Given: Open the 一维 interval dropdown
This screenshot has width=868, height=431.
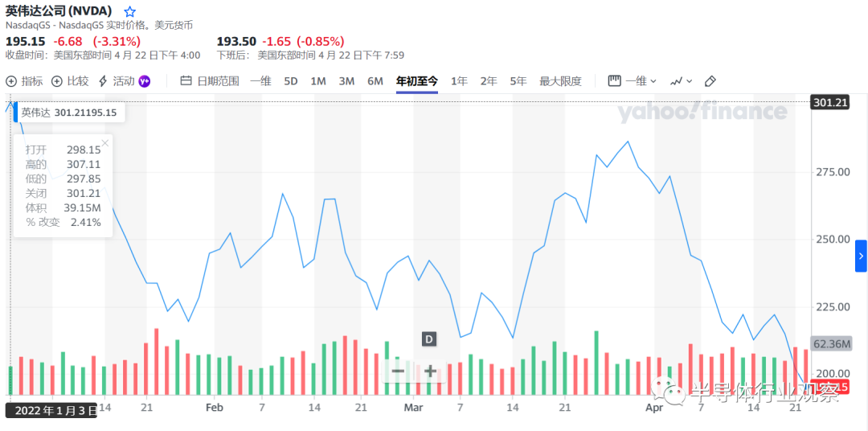Looking at the screenshot, I should click(633, 81).
